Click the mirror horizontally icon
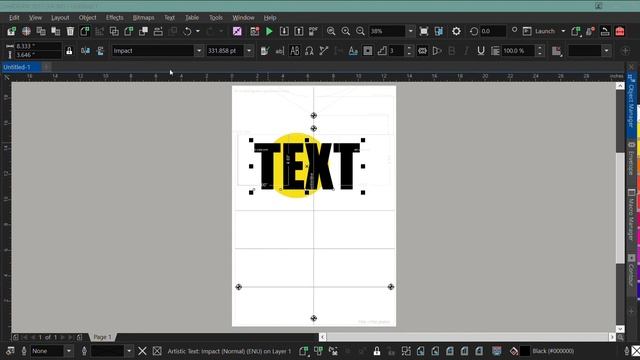This screenshot has height=360, width=640. pyautogui.click(x=85, y=51)
